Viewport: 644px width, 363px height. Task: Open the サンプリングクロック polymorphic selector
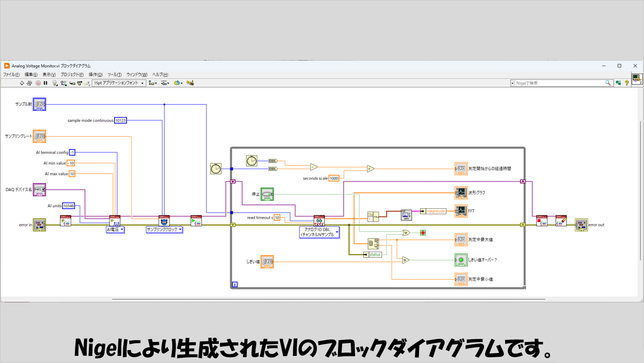(164, 230)
